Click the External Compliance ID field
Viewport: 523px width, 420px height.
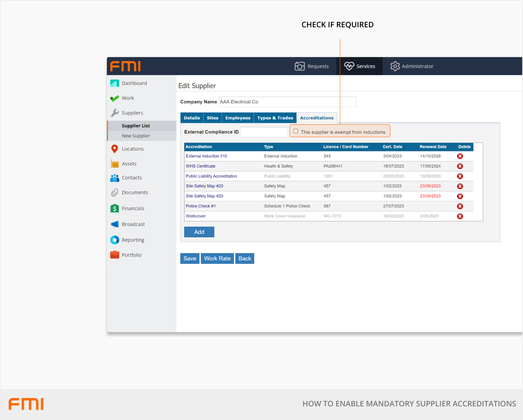[x=264, y=132]
